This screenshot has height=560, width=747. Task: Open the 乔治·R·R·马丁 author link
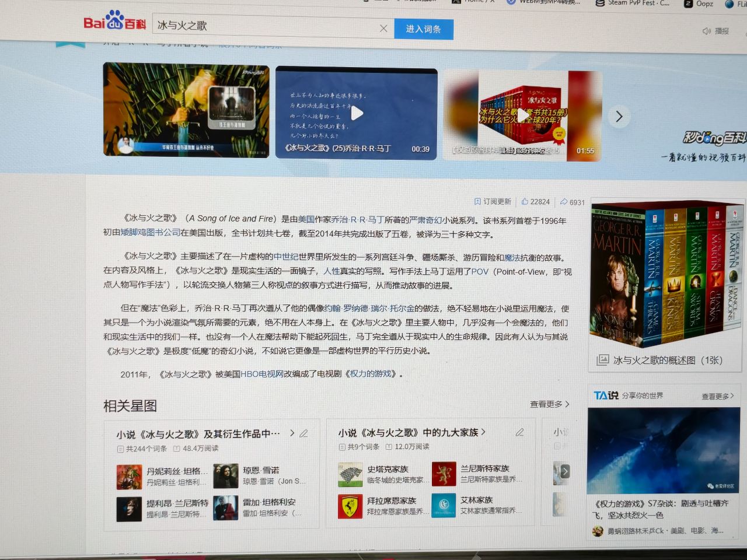(358, 220)
